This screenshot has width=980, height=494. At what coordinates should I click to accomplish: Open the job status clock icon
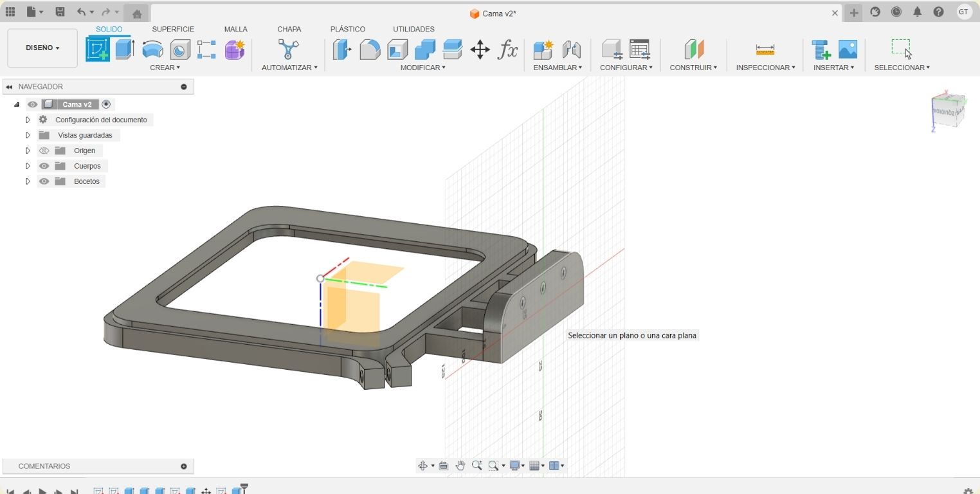coord(896,12)
